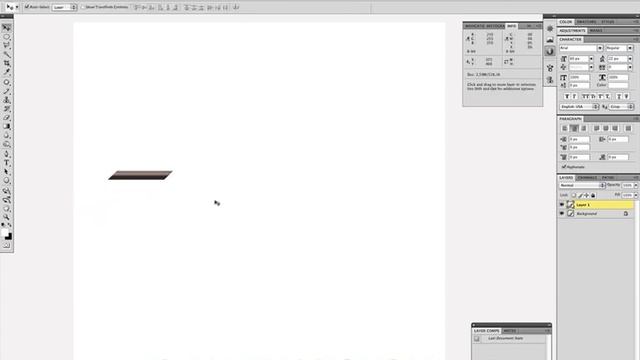Hide the Background layer eye icon
Image resolution: width=640 pixels, height=360 pixels.
[562, 213]
